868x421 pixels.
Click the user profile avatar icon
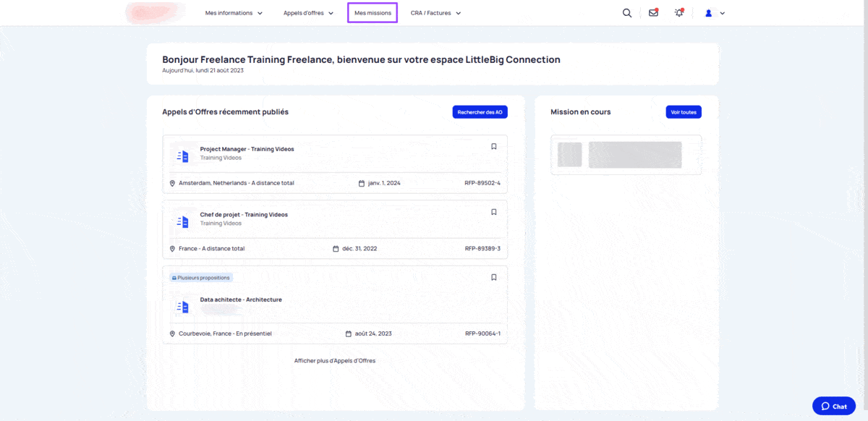[x=709, y=13]
